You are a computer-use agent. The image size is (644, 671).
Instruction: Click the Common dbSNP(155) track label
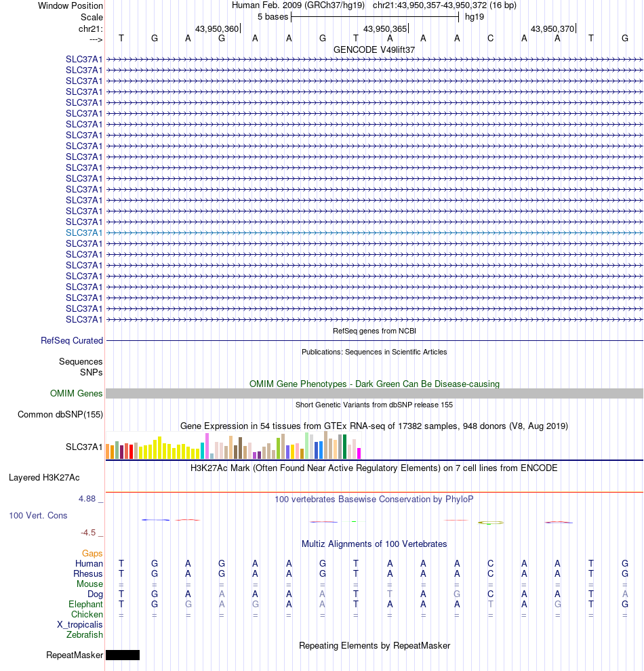(x=60, y=414)
